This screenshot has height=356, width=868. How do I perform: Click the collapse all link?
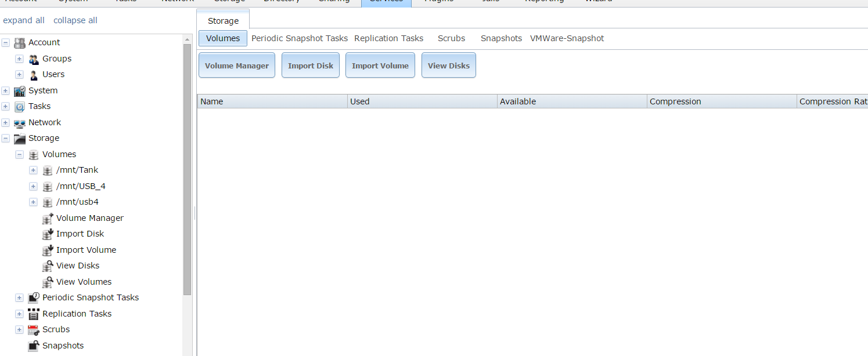click(x=75, y=20)
